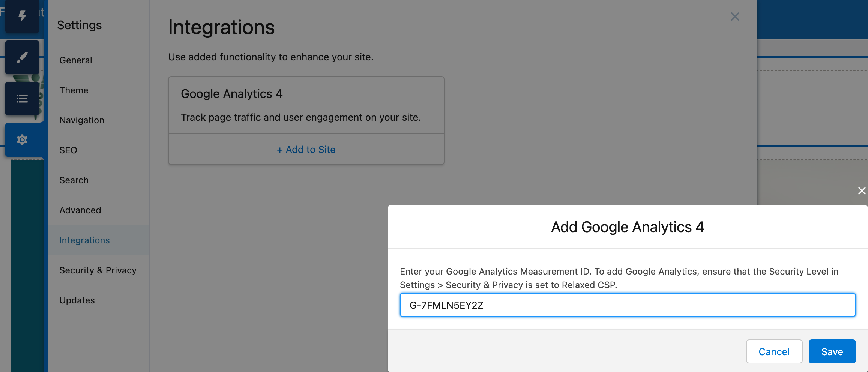Open Theme settings
This screenshot has width=868, height=372.
73,90
